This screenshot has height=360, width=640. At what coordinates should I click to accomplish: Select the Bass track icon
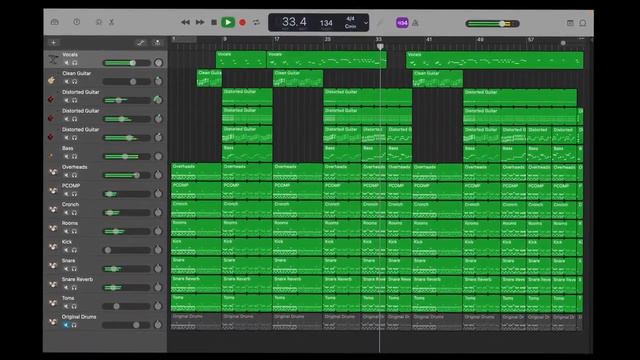51,156
